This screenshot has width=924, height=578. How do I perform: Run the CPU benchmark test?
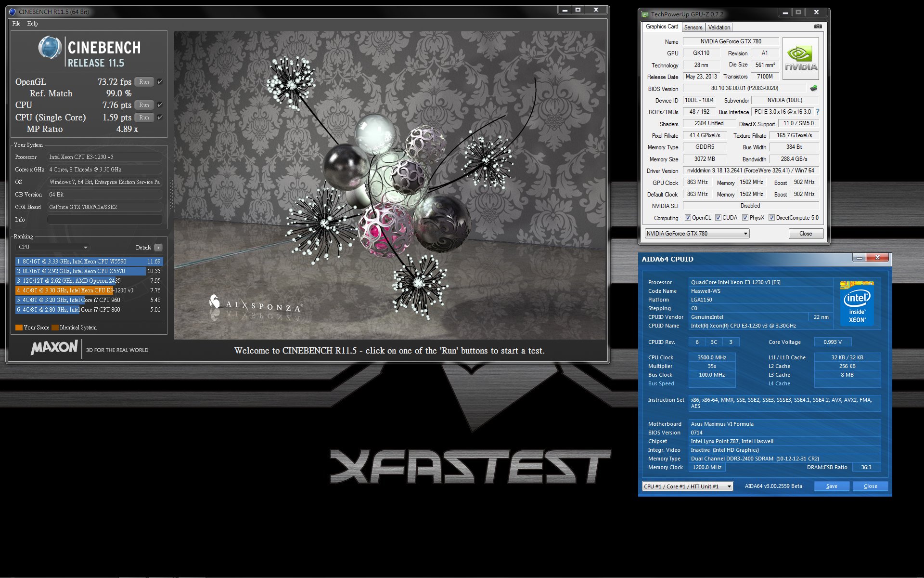point(144,105)
